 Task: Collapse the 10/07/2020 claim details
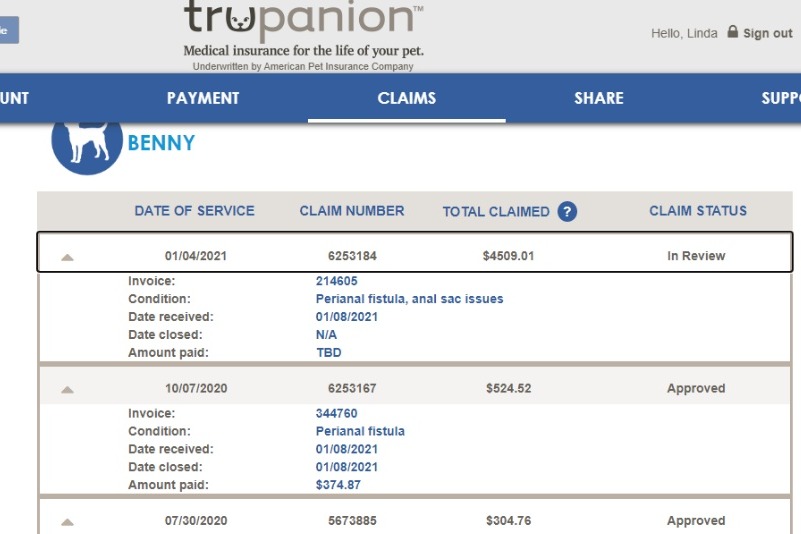tap(67, 390)
